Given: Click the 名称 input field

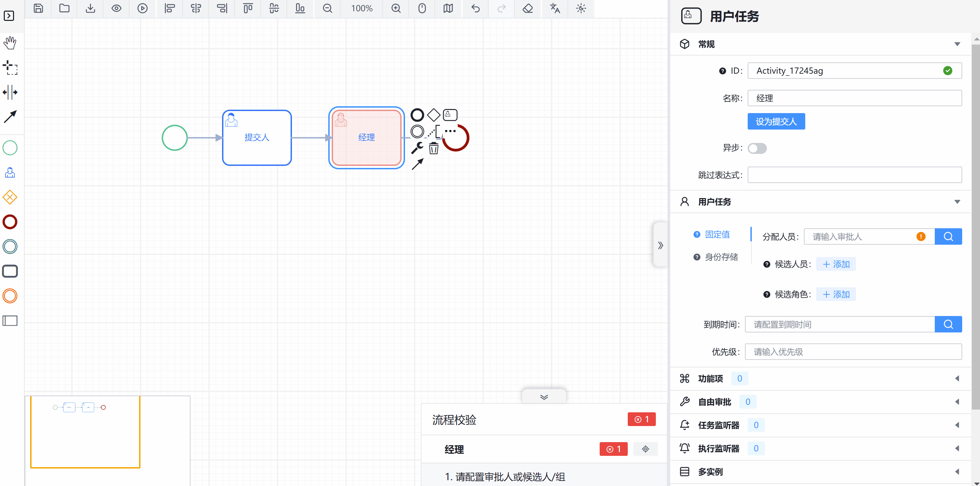Looking at the screenshot, I should [x=855, y=98].
